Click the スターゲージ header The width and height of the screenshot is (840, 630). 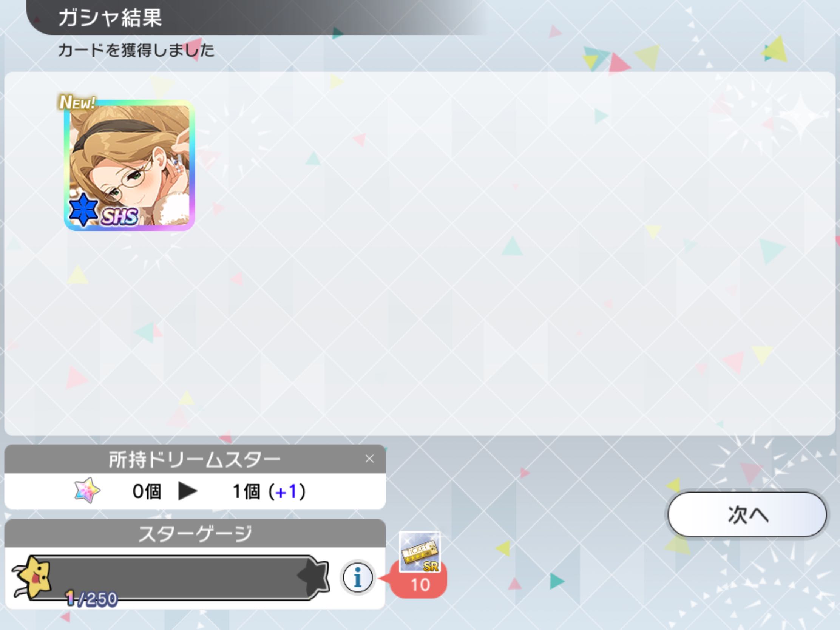[195, 533]
